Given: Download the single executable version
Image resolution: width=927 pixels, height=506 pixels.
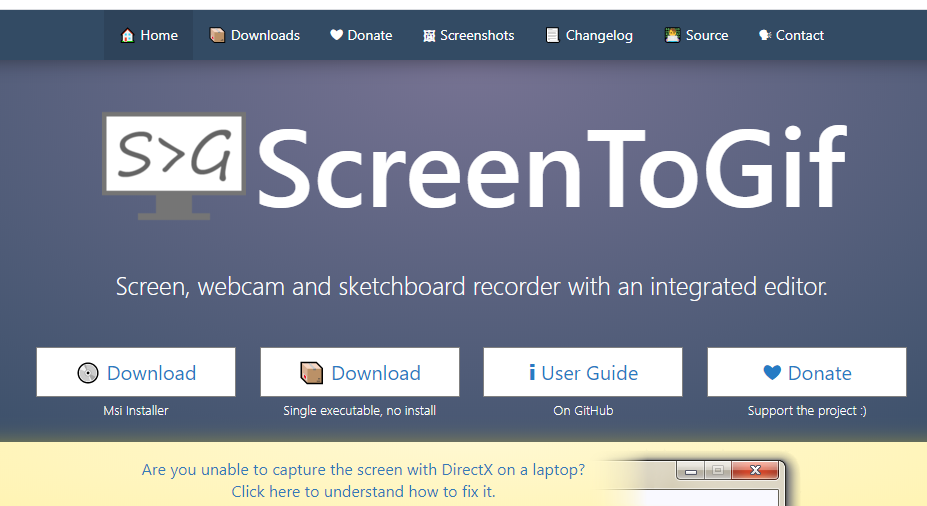Looking at the screenshot, I should coord(359,372).
